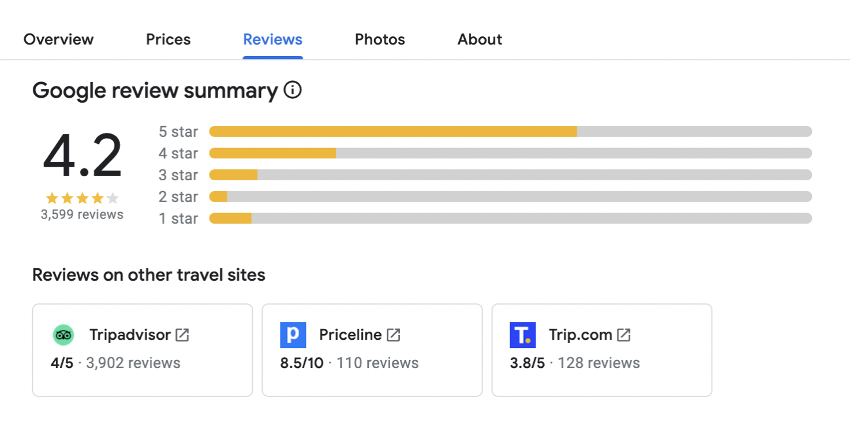868x431 pixels.
Task: Click the 3,599 reviews count text
Action: tap(82, 215)
